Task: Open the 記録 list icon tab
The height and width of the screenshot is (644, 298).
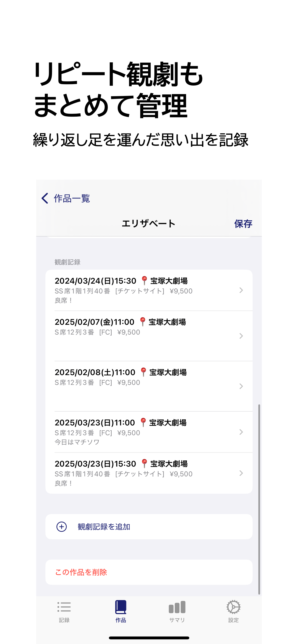Action: (x=64, y=607)
